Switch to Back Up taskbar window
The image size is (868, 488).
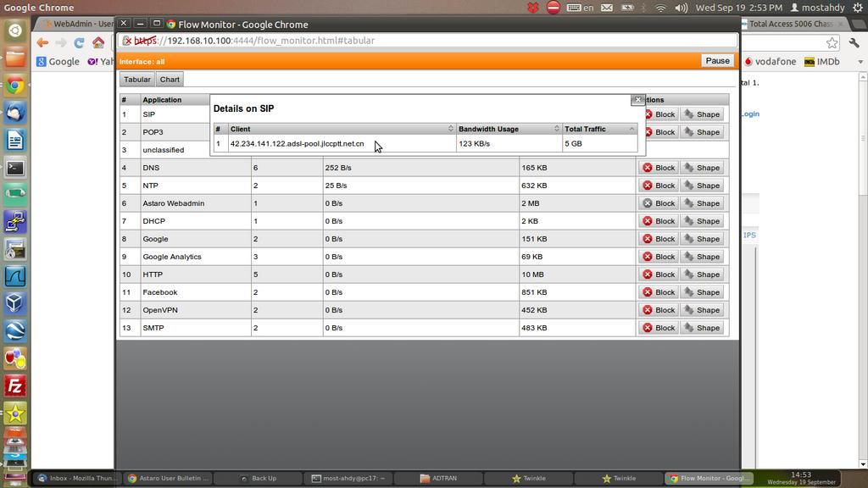(x=258, y=479)
